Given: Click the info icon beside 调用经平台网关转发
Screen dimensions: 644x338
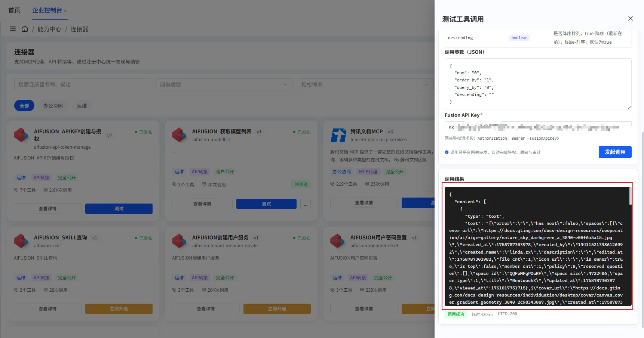Looking at the screenshot, I should tap(447, 152).
